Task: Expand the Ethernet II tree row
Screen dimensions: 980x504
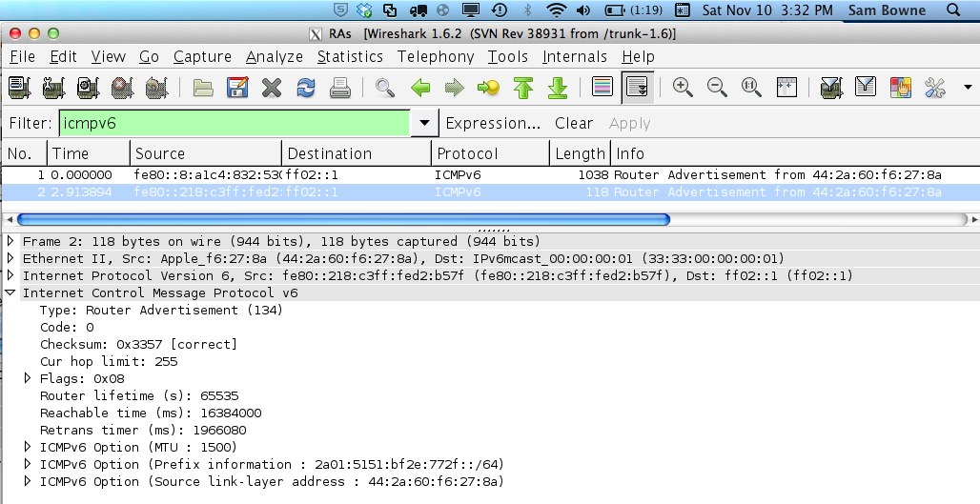Action: (x=10, y=258)
